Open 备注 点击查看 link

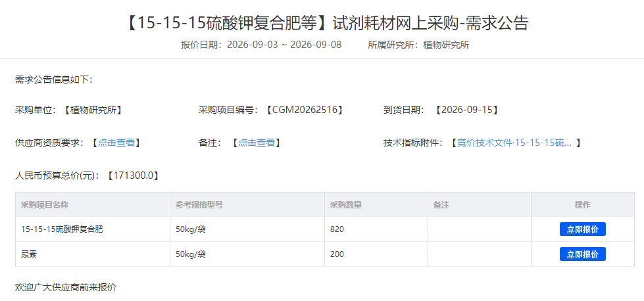point(257,143)
